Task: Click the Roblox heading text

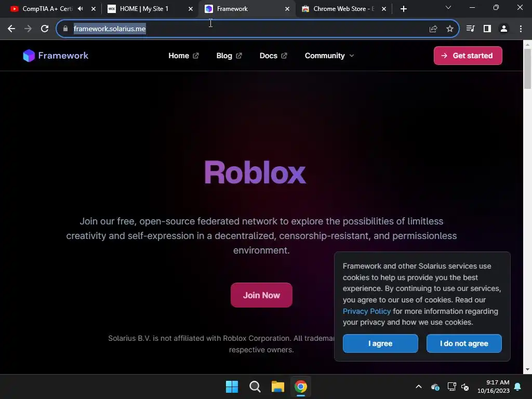Action: [x=255, y=172]
